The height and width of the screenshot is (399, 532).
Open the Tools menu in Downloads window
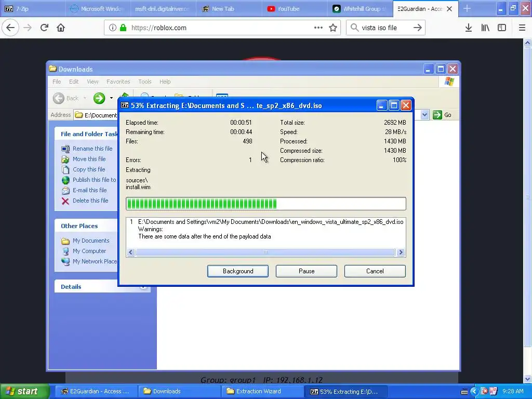[145, 82]
